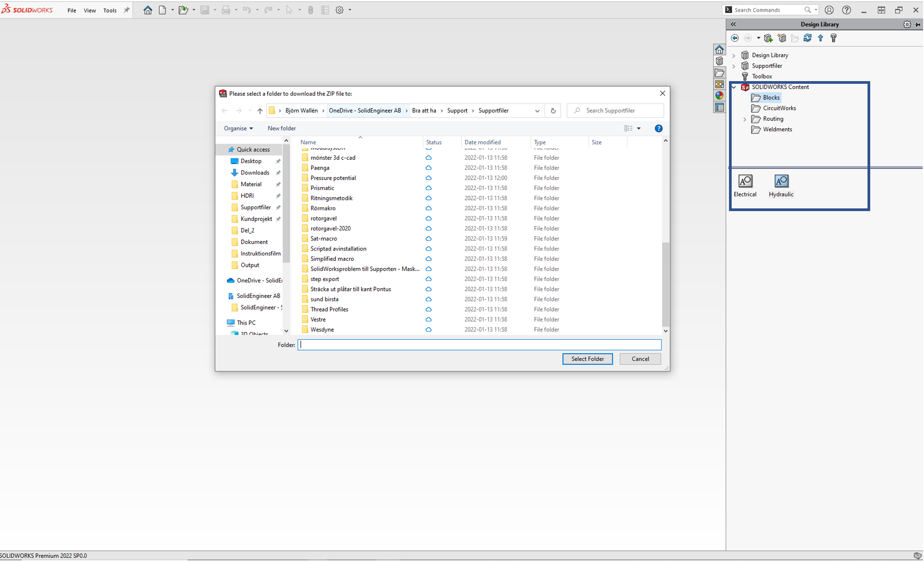Open Downloads in Quick access
This screenshot has width=924, height=562.
[255, 173]
